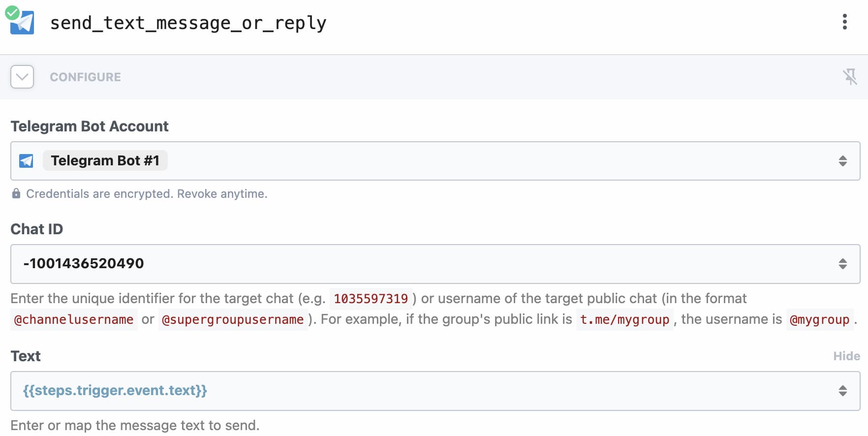
Task: Click the @supergroupusername code example
Action: coord(233,319)
